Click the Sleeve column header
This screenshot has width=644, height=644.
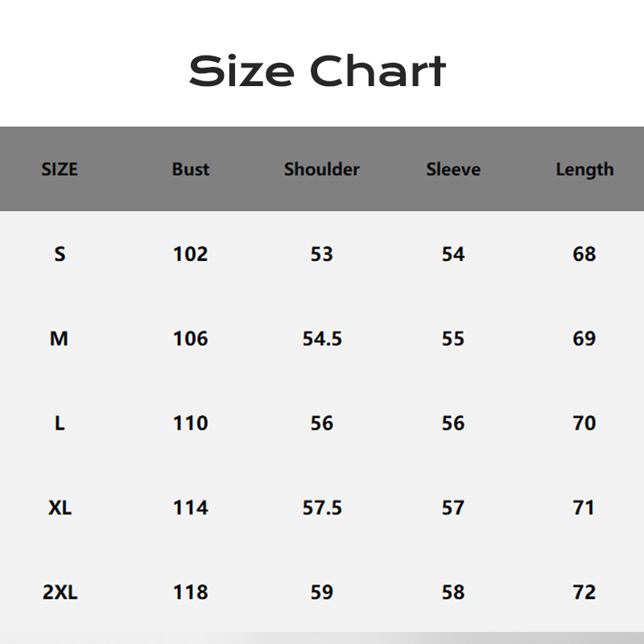coord(453,170)
